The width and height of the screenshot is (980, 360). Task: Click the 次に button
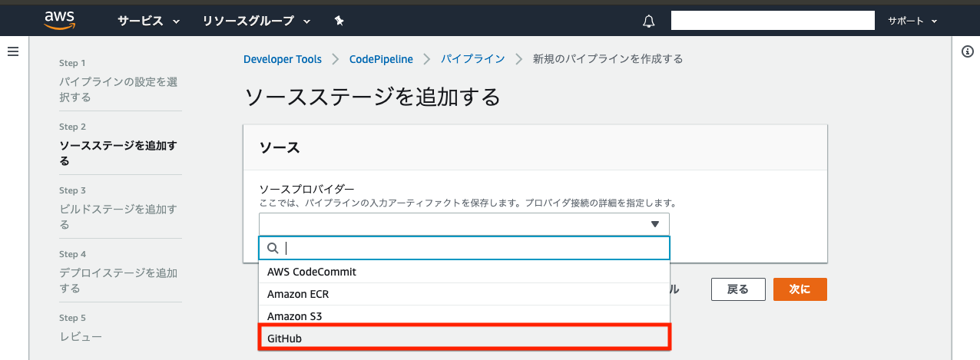pyautogui.click(x=800, y=289)
